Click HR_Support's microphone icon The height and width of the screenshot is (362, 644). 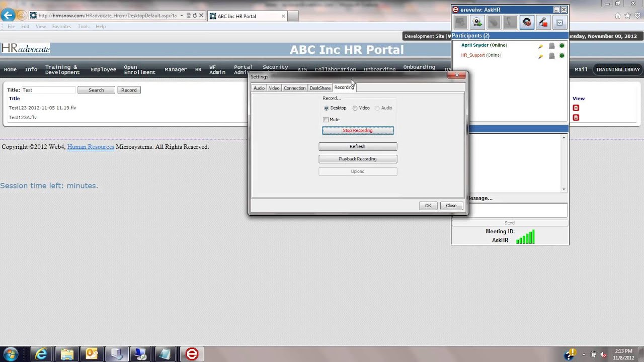tap(541, 56)
